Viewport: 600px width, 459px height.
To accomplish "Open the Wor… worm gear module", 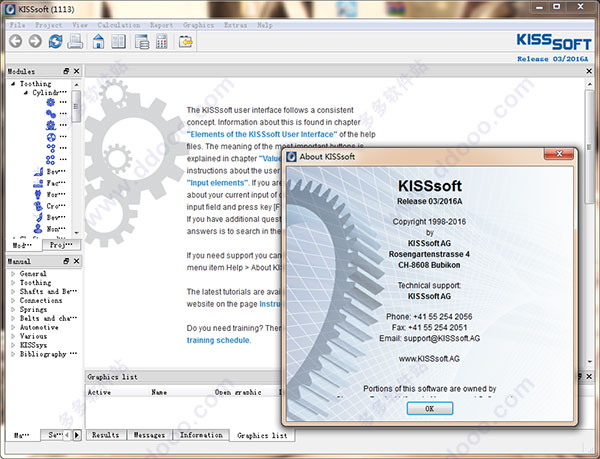I will (50, 194).
